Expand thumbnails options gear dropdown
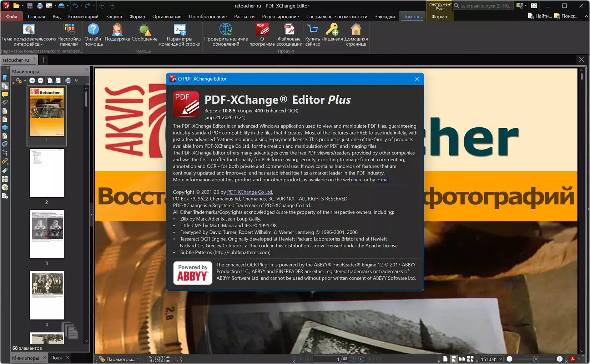The image size is (590, 364). pyautogui.click(x=20, y=81)
